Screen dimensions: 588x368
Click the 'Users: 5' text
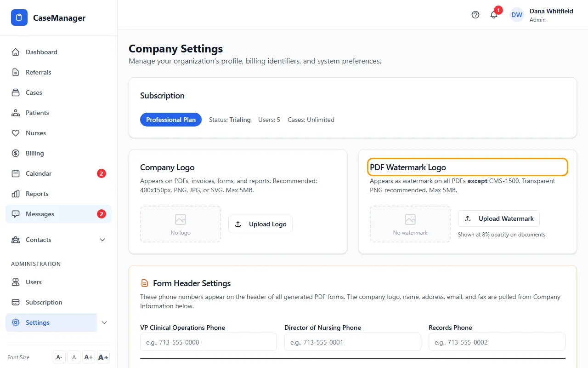click(x=269, y=120)
